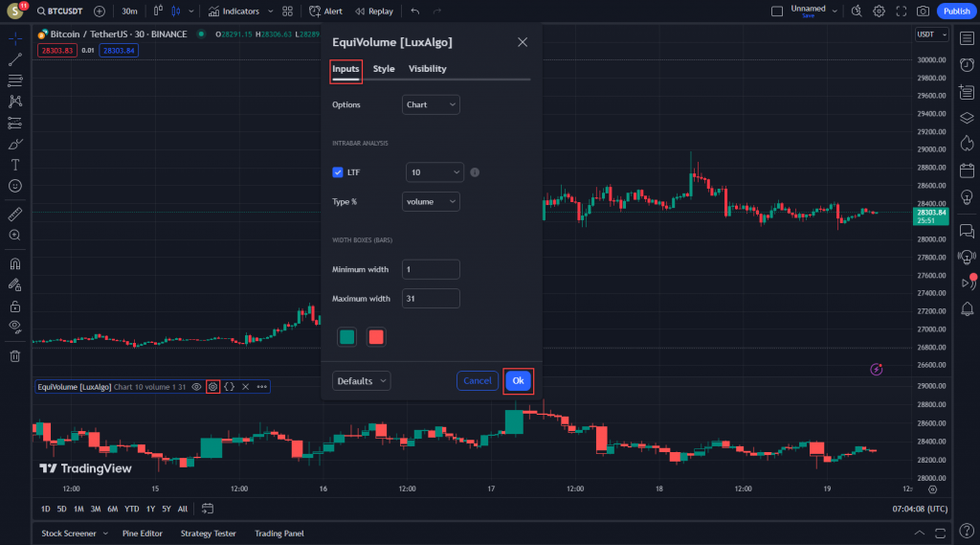Open EquiVolume source code braces icon
The image size is (980, 545).
pyautogui.click(x=230, y=387)
